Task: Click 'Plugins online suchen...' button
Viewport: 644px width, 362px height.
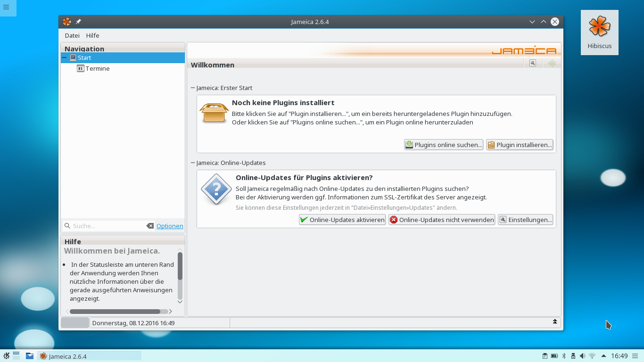Action: (444, 145)
